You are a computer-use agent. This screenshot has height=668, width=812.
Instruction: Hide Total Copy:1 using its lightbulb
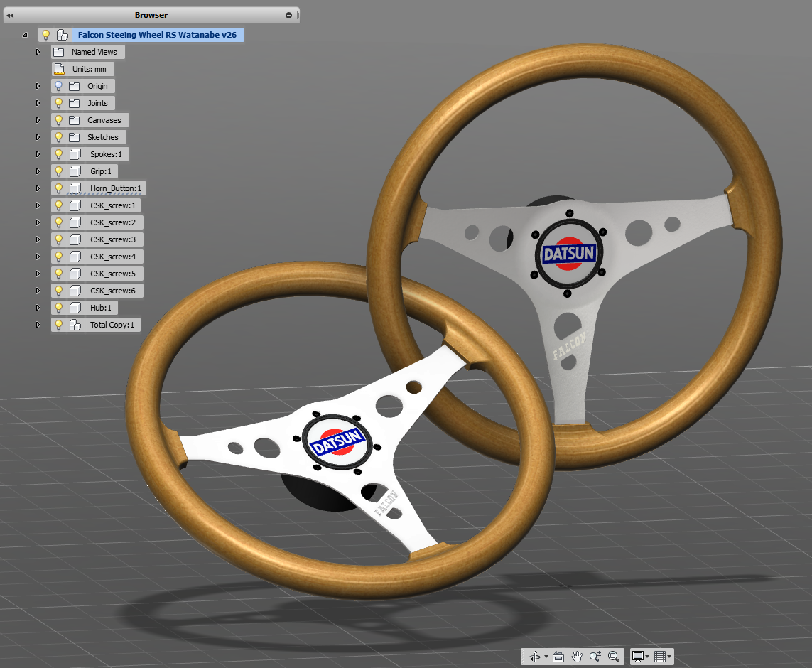click(58, 325)
